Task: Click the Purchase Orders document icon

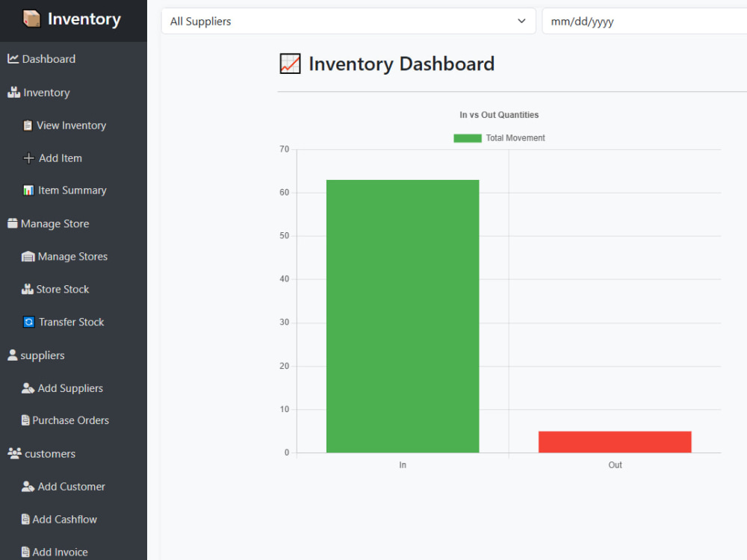Action: tap(25, 420)
